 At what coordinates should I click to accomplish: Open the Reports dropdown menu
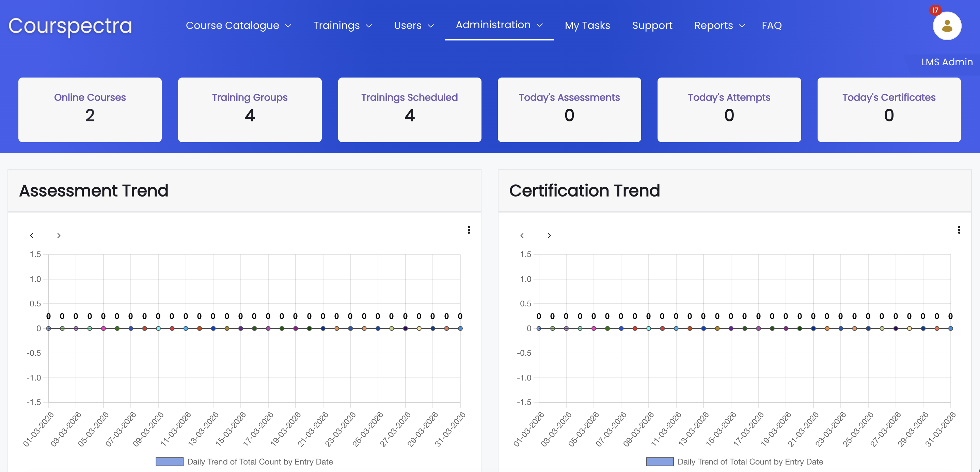pyautogui.click(x=719, y=26)
